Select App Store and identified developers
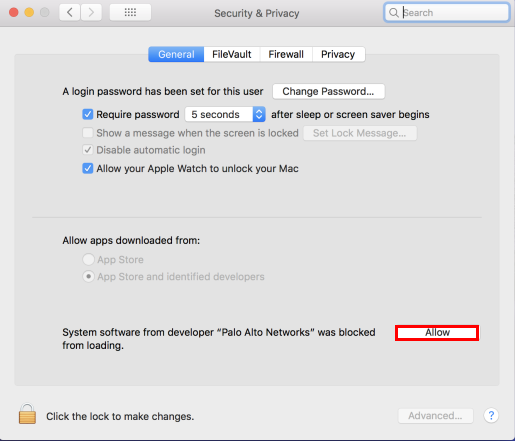The image size is (515, 441). (88, 277)
